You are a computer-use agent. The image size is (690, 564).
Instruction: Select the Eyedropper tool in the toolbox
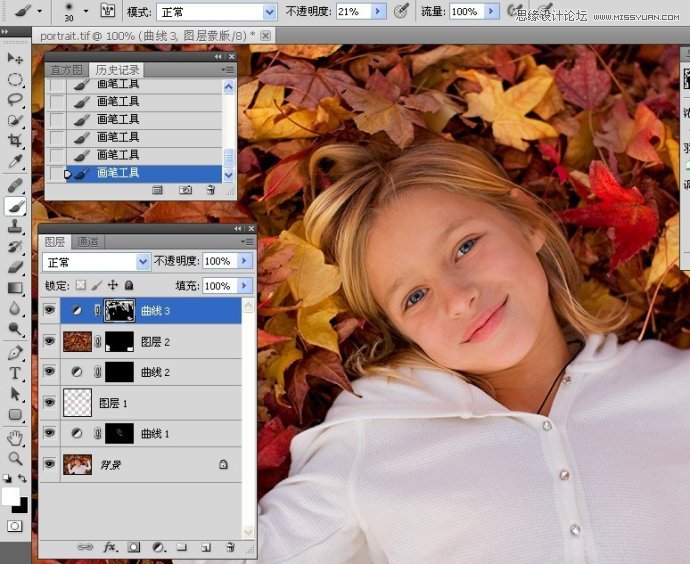coord(15,162)
